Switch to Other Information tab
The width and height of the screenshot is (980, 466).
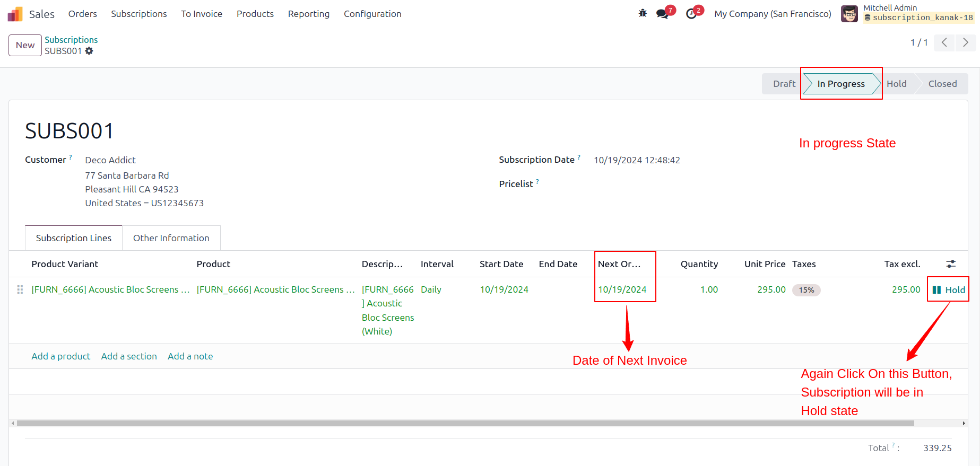(x=171, y=238)
